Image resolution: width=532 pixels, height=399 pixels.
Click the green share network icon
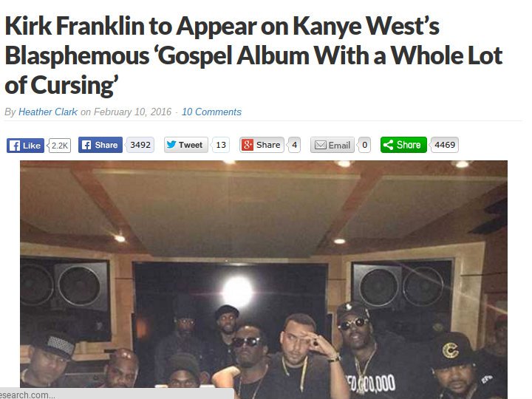[x=388, y=145]
